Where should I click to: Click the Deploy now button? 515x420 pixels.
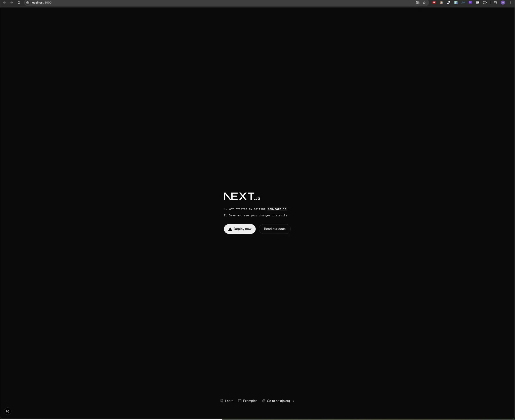[x=240, y=229]
